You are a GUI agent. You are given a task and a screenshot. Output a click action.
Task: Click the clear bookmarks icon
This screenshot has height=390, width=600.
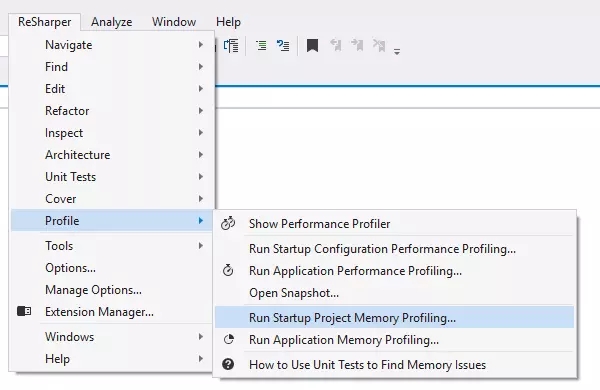pos(379,45)
